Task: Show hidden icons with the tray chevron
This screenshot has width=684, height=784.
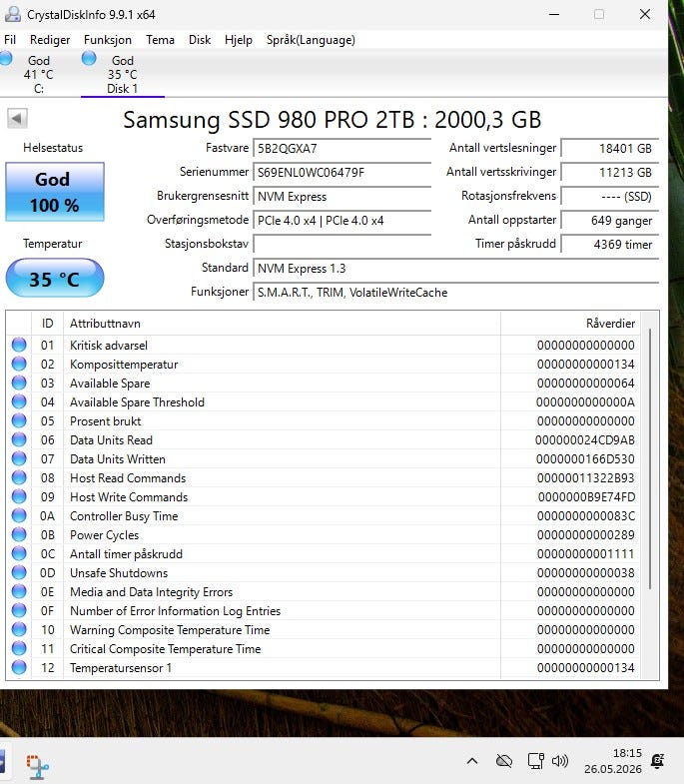Action: click(x=472, y=761)
